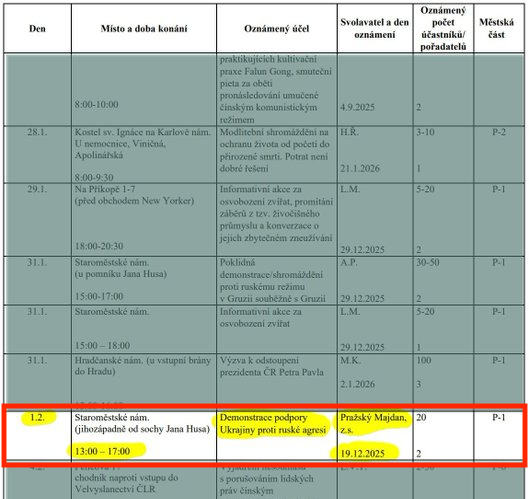
Task: Click the 28.1. date cell
Action: point(37,132)
